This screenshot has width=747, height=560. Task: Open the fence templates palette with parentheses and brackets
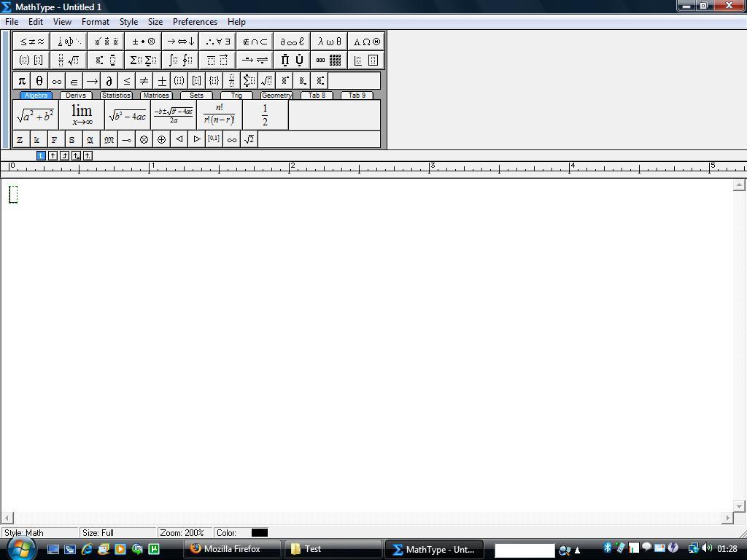click(31, 60)
